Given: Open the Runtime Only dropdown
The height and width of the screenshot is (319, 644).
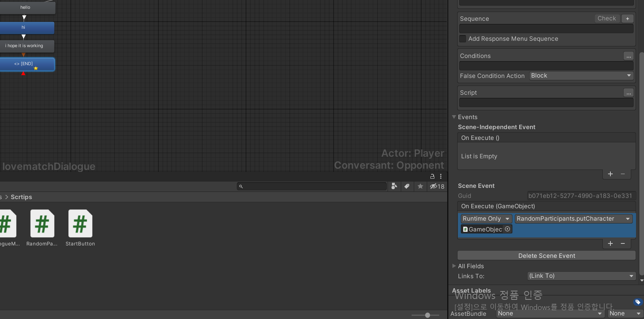Looking at the screenshot, I should [486, 219].
